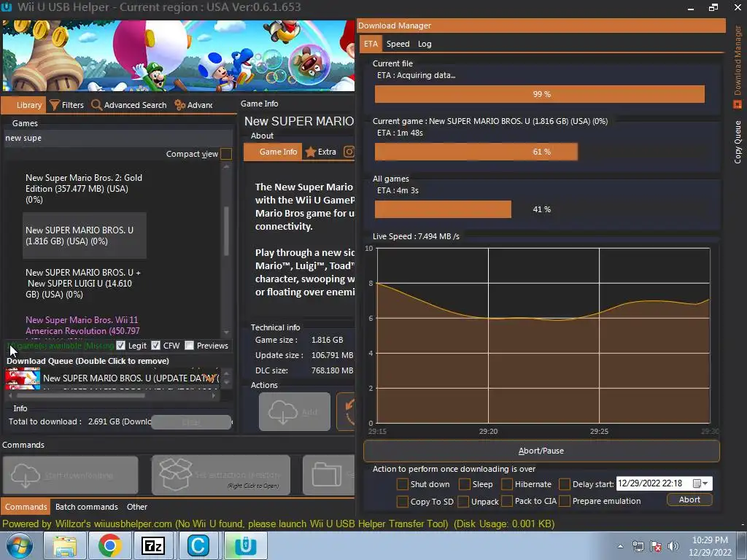Click the Advanced gears icon
The height and width of the screenshot is (560, 747).
tap(179, 105)
